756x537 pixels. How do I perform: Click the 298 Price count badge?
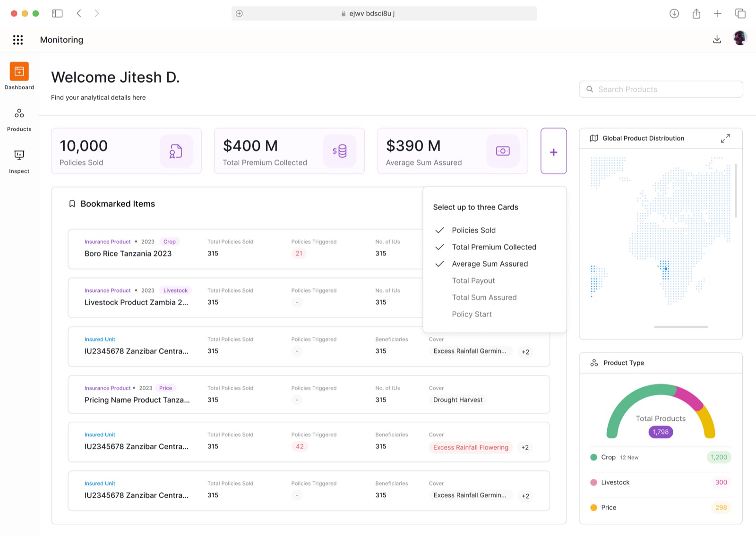tap(721, 508)
